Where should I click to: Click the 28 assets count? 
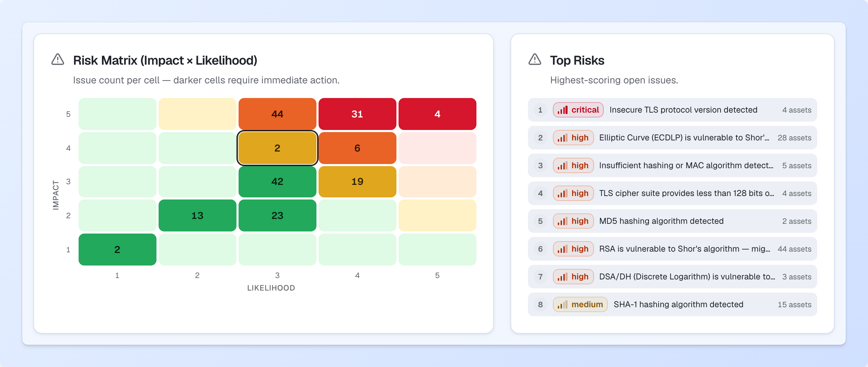(x=794, y=138)
